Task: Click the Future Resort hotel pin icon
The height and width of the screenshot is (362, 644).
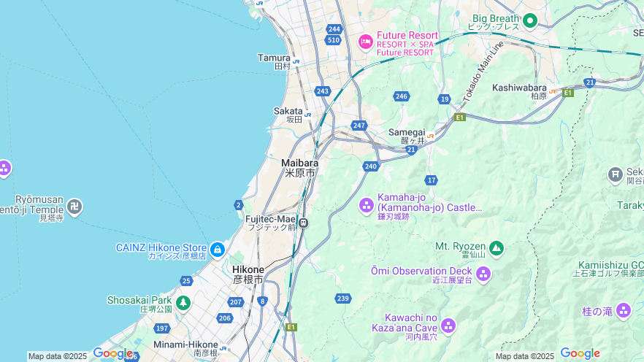Action: pyautogui.click(x=365, y=42)
